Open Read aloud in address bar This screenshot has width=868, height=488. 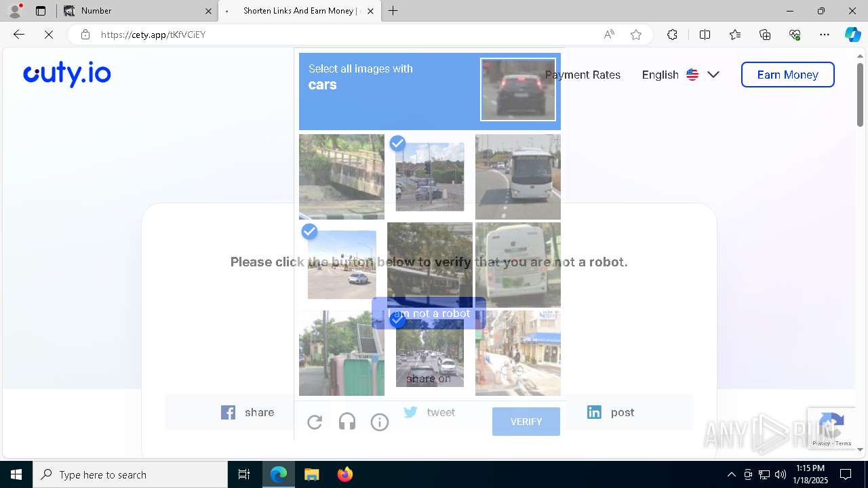coord(609,35)
